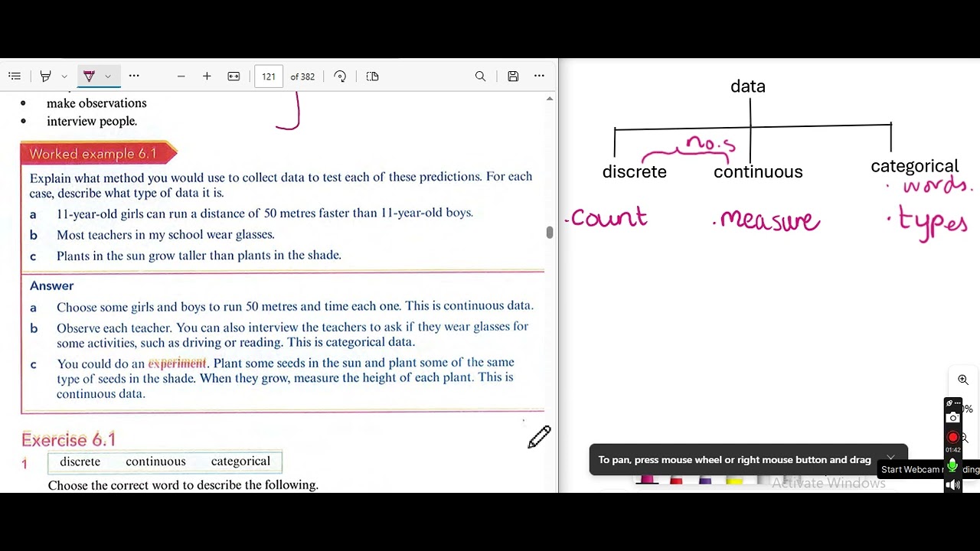Select the active pink draw pen tool
Screen dimensions: 980x551
click(x=89, y=76)
